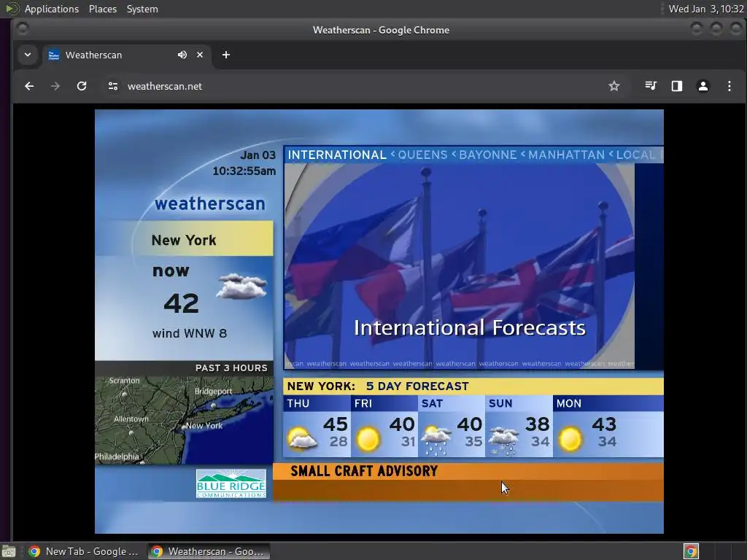Image resolution: width=747 pixels, height=560 pixels.
Task: Click the INTERNATIONAL label in the slide bar
Action: click(337, 155)
